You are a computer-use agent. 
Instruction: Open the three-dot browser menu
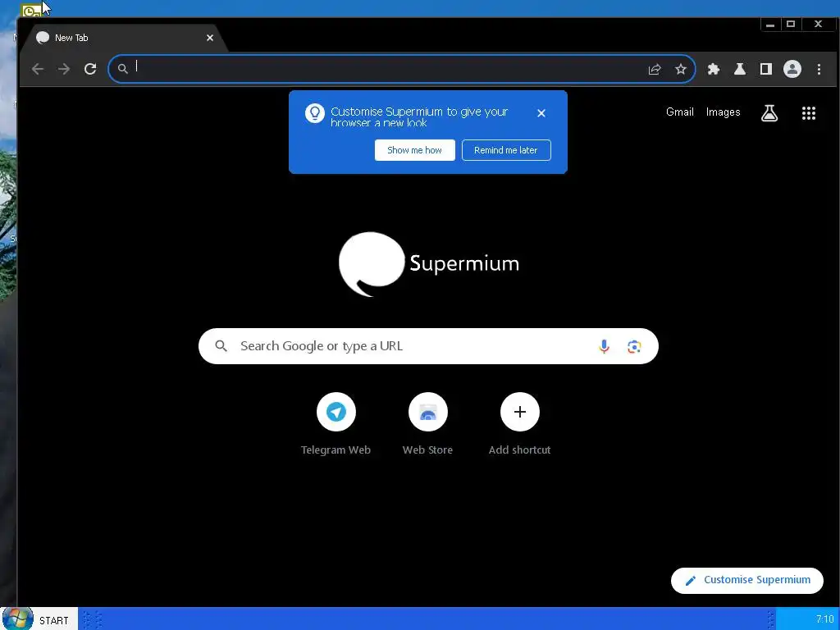point(819,69)
